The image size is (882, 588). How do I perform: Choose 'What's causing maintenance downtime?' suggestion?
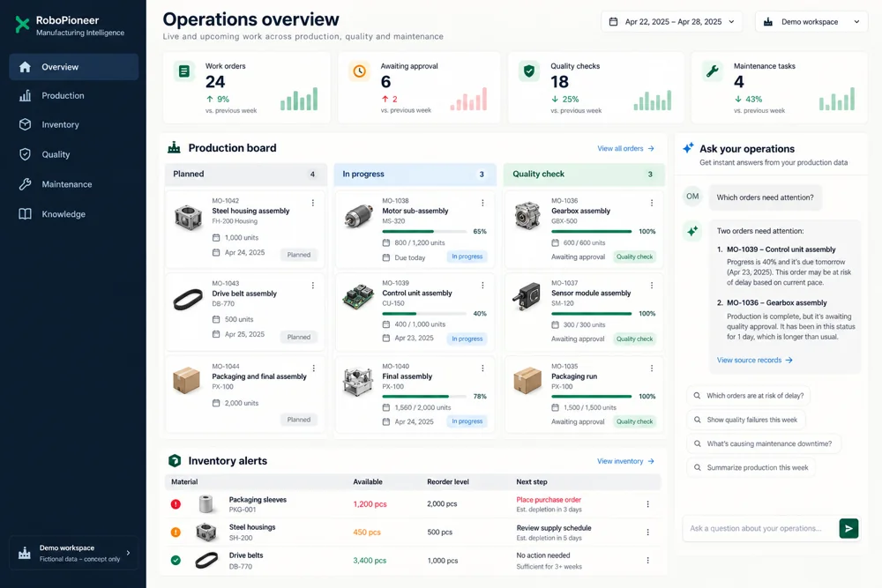point(763,444)
